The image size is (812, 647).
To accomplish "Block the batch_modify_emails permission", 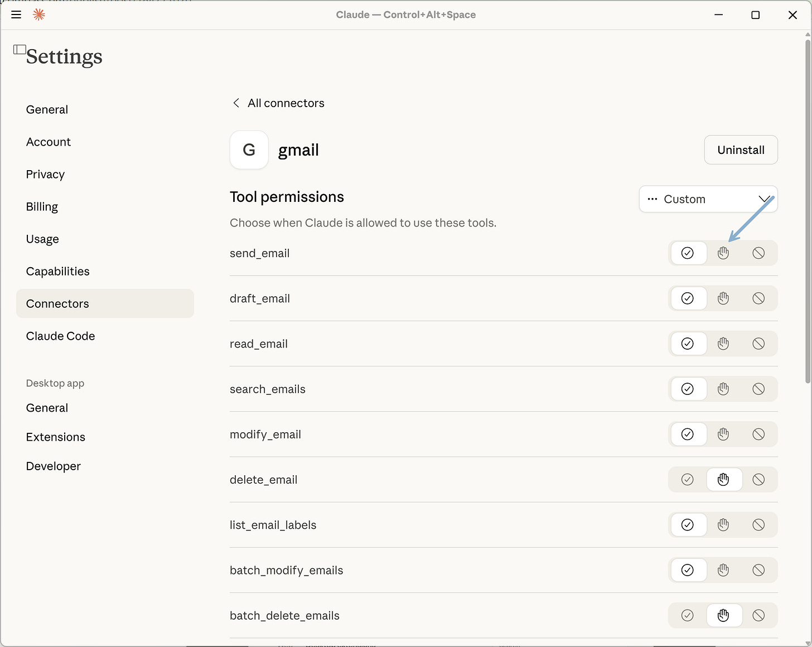I will pyautogui.click(x=758, y=570).
